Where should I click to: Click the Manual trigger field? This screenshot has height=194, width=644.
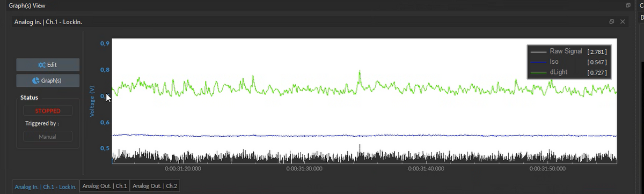point(48,137)
